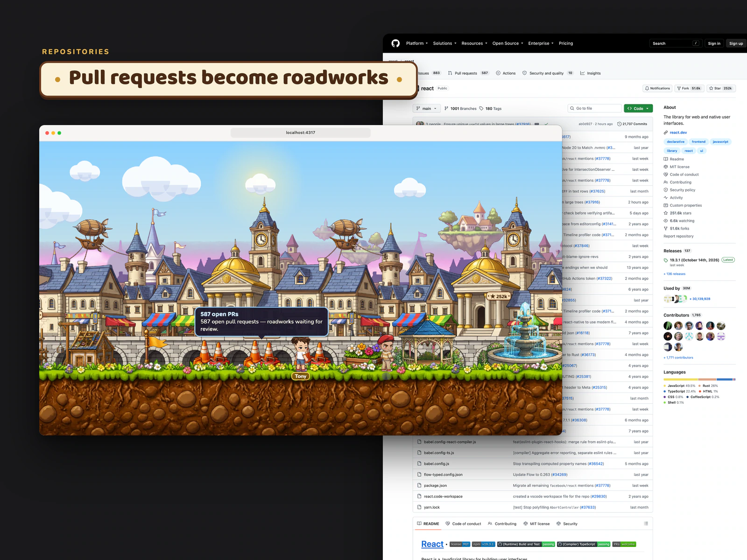
Task: Click the blue TypeScript segment of language bar
Action: [x=725, y=379]
